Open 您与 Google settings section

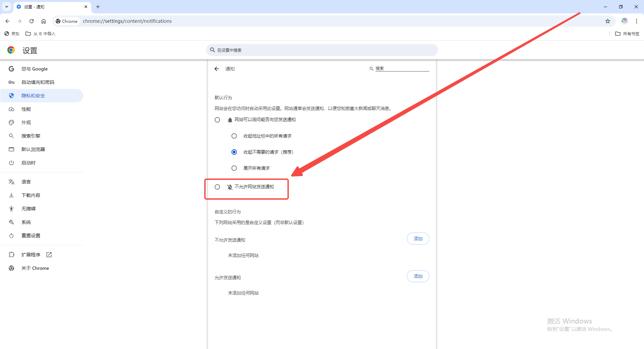(x=42, y=69)
